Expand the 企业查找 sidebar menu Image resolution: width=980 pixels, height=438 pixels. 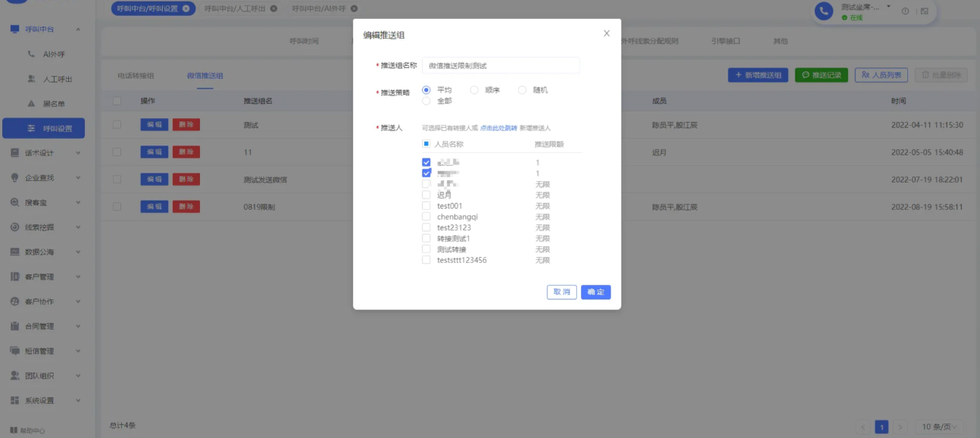[78, 178]
